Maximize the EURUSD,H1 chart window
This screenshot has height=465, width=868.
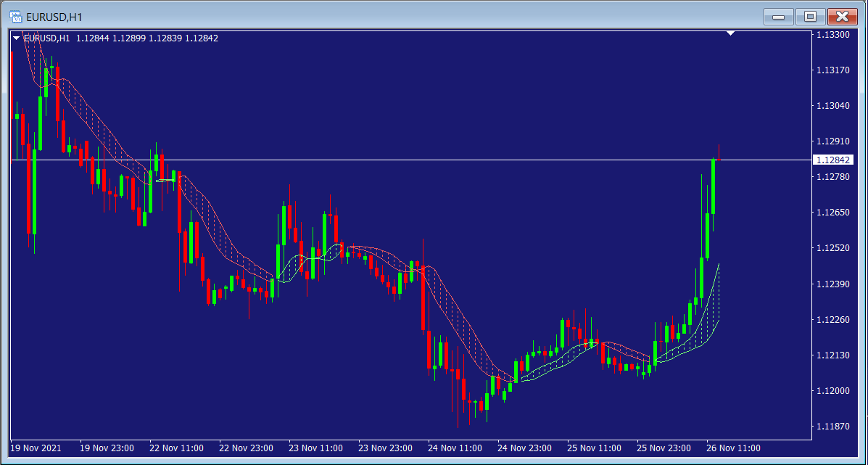pyautogui.click(x=810, y=17)
